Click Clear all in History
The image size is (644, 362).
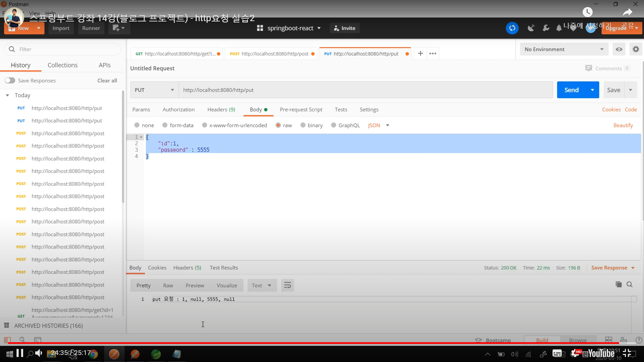pos(107,80)
